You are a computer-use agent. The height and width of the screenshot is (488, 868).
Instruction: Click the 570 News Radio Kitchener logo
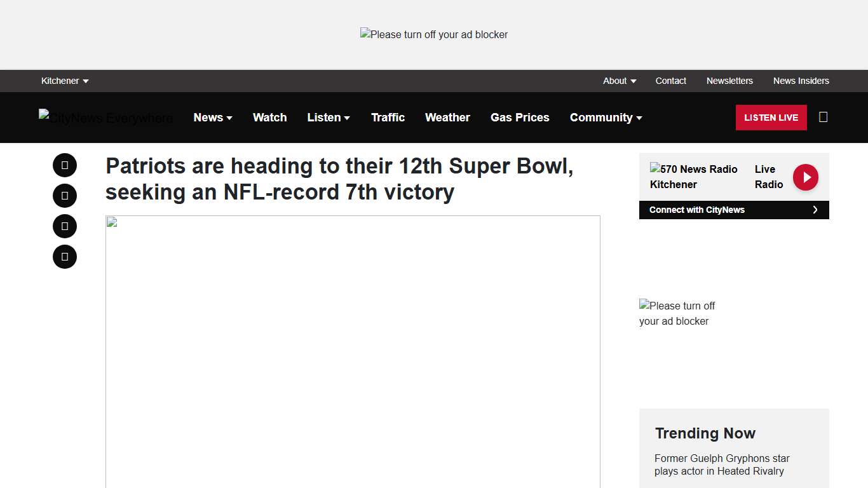tap(693, 177)
